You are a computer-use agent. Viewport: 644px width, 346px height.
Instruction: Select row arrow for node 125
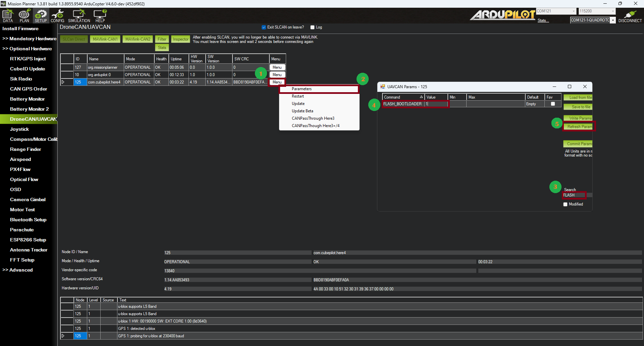click(x=63, y=82)
